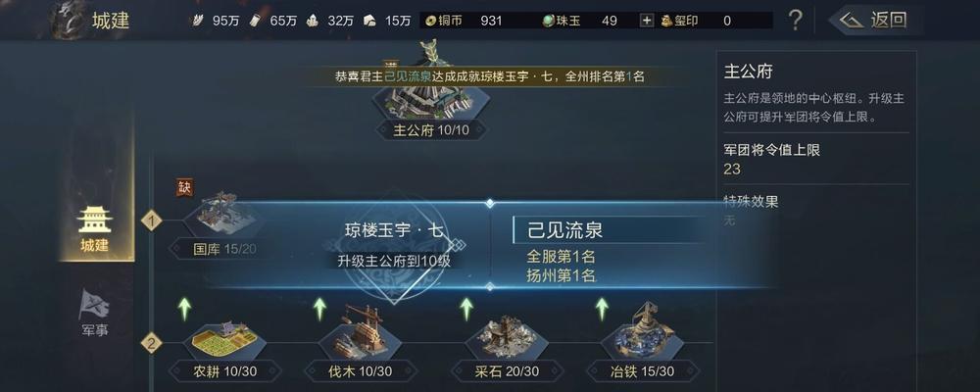Open player name 己见流泉 in banner
Image resolution: width=980 pixels, height=392 pixels.
point(407,76)
